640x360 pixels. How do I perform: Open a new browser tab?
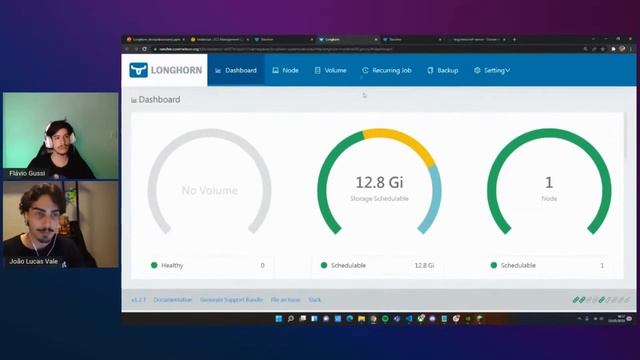[x=514, y=40]
